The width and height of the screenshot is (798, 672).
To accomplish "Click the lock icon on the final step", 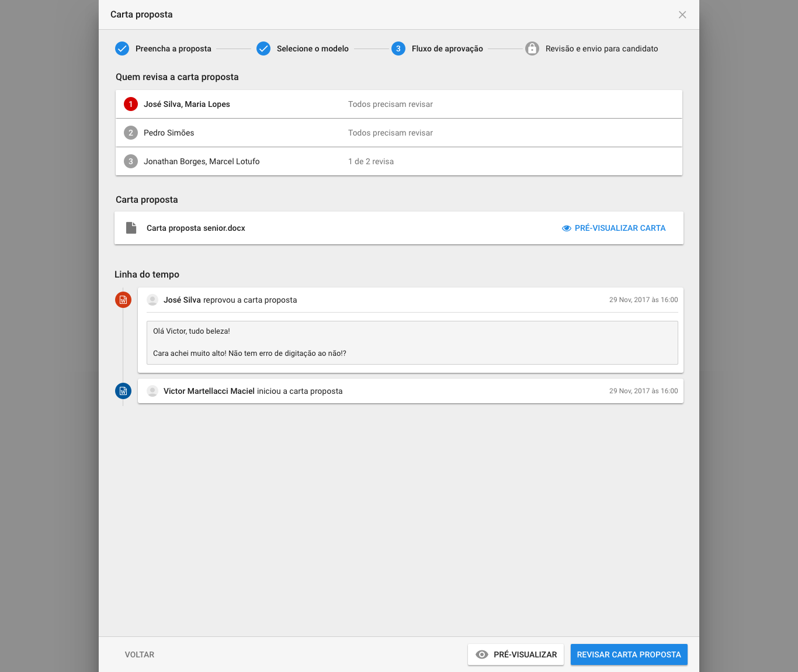I will coord(532,49).
